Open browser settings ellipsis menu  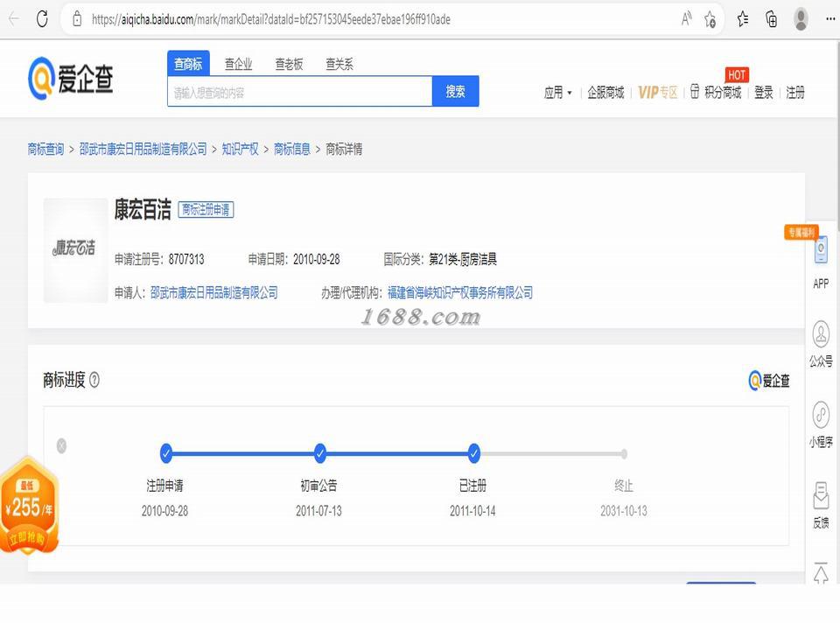pos(829,19)
